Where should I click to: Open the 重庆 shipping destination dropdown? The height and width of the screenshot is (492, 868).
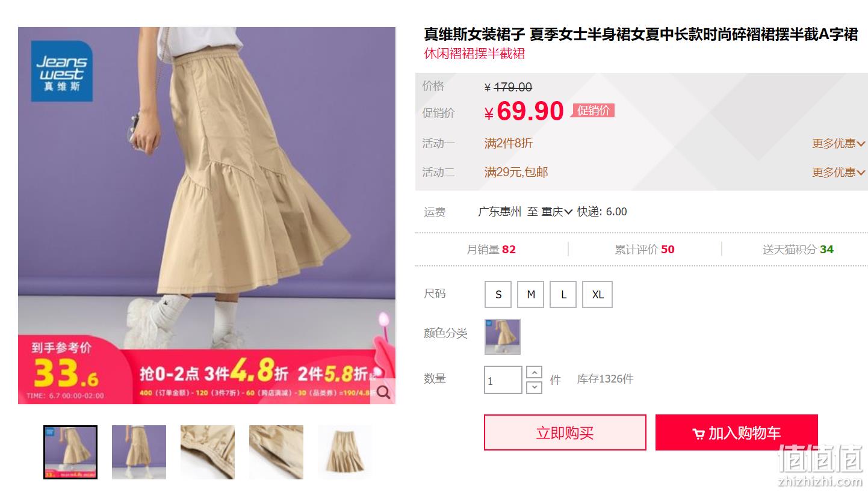coord(557,212)
